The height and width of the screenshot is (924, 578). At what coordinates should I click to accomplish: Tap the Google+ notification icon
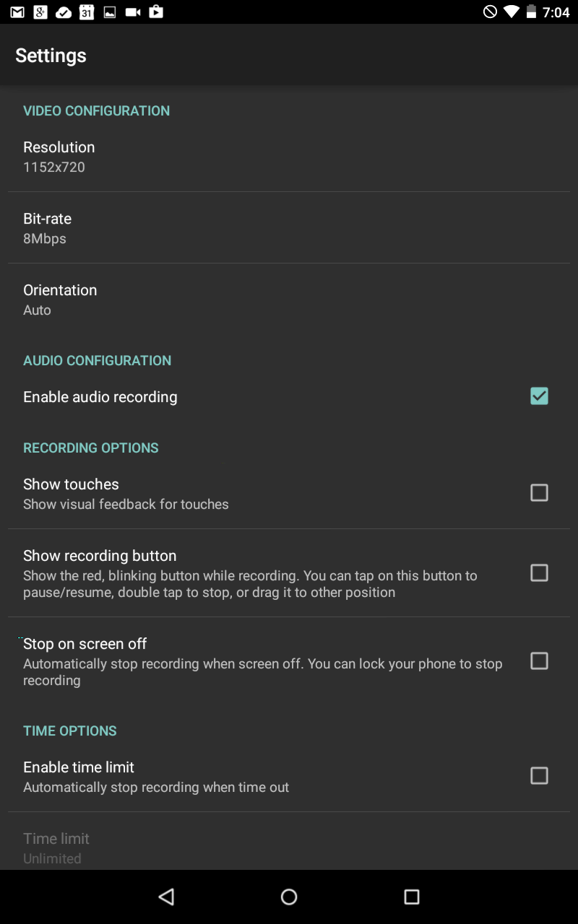click(40, 12)
